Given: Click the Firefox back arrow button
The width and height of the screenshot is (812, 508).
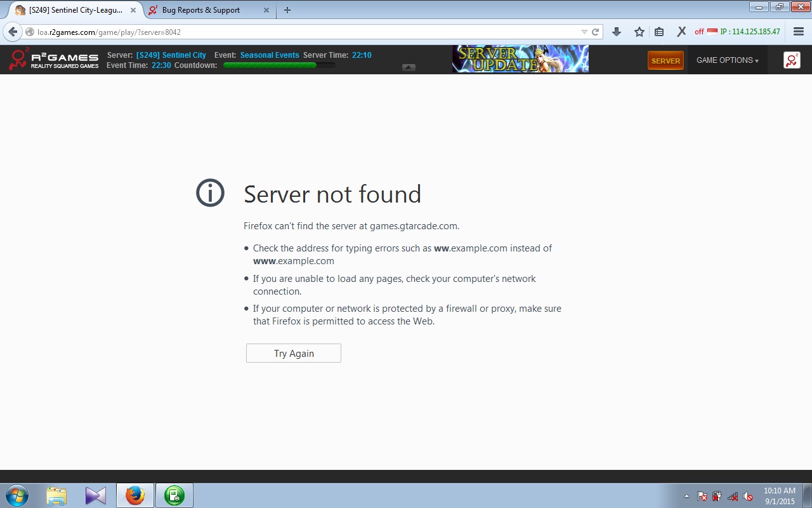Looking at the screenshot, I should pos(13,32).
